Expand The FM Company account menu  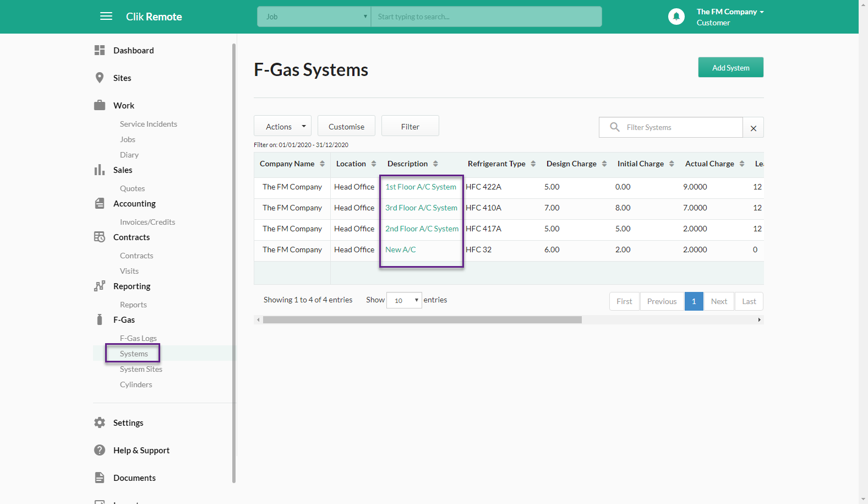(x=730, y=12)
